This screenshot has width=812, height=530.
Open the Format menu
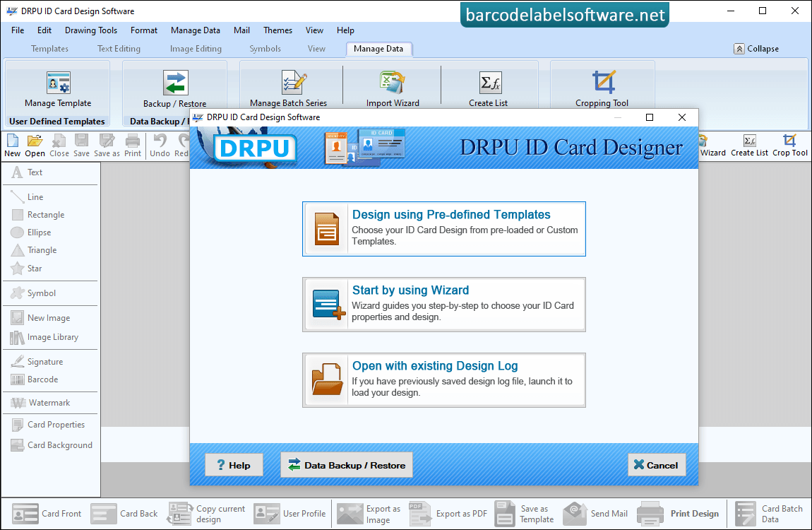[144, 30]
